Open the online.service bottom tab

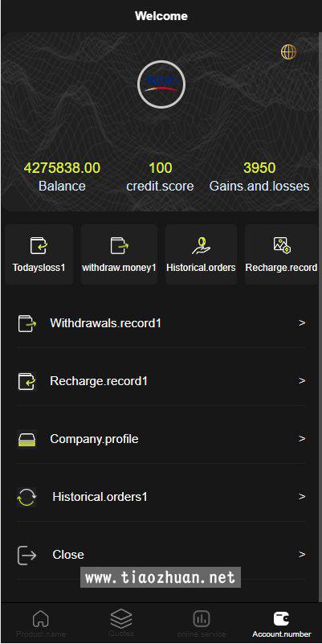[202, 623]
